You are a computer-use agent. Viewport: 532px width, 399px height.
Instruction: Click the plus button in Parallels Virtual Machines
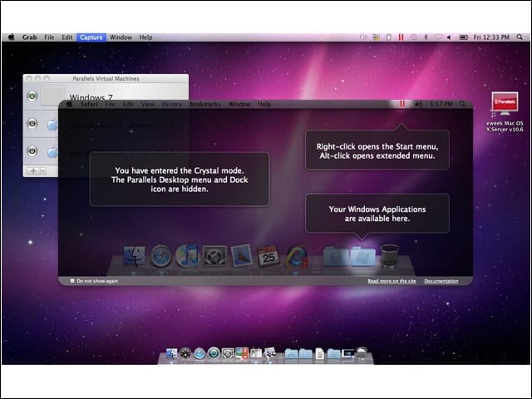pos(33,170)
